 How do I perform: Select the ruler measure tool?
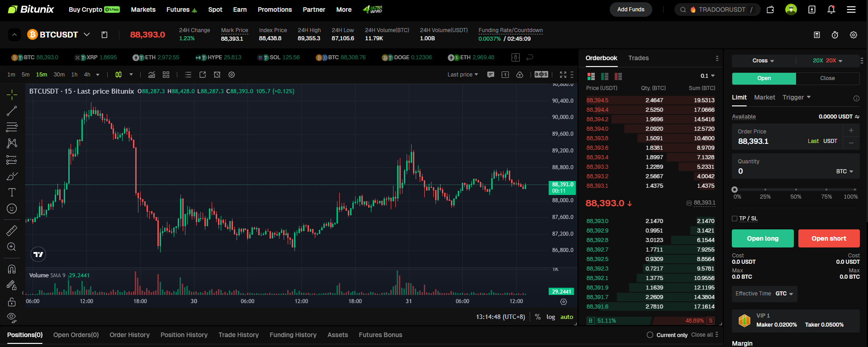click(12, 231)
